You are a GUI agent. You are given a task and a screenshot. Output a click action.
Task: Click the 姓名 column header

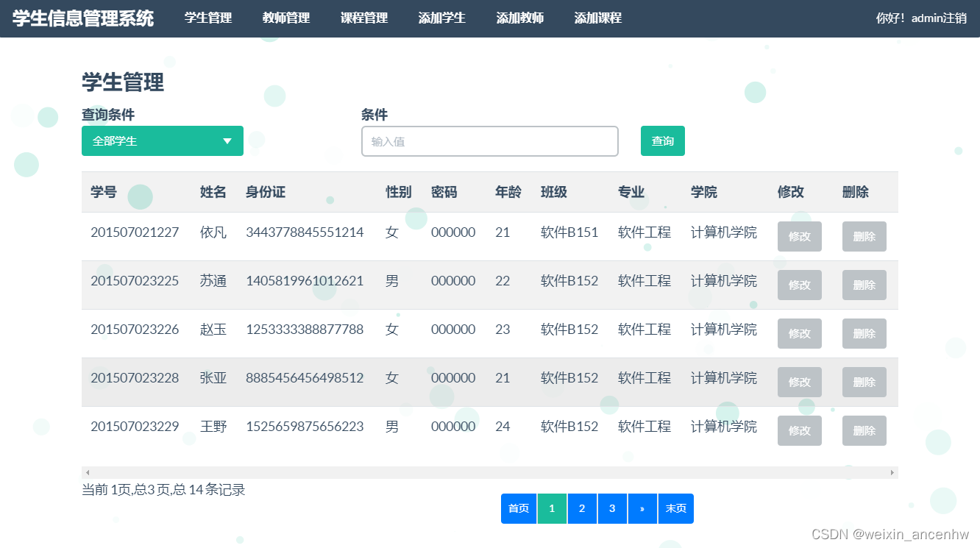coord(213,193)
